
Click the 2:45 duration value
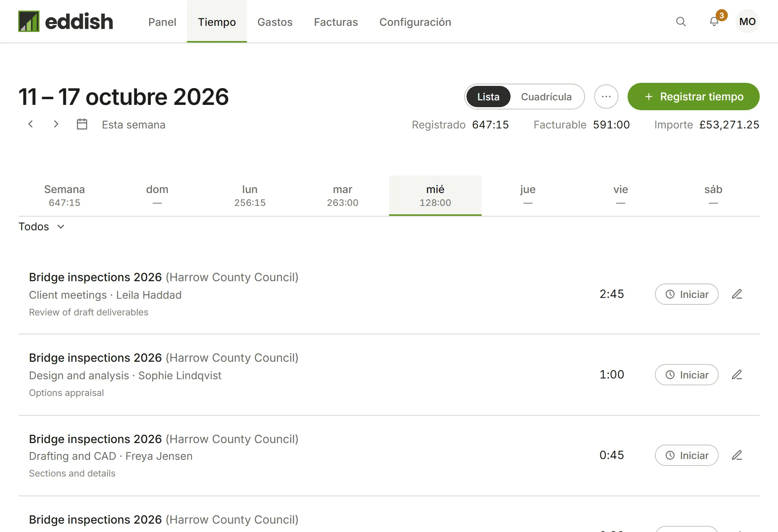[x=612, y=294]
